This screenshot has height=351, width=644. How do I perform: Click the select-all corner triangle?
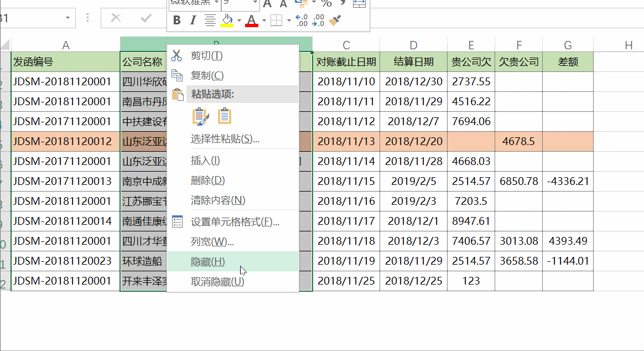pos(6,45)
